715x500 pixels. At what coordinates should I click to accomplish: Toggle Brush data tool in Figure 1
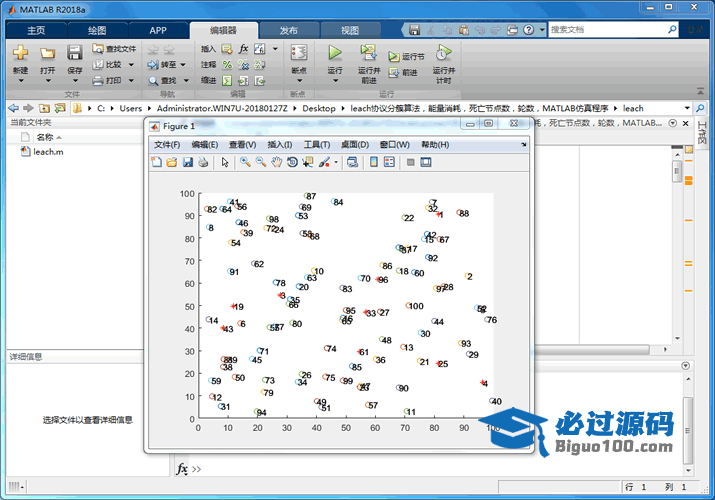pyautogui.click(x=324, y=162)
